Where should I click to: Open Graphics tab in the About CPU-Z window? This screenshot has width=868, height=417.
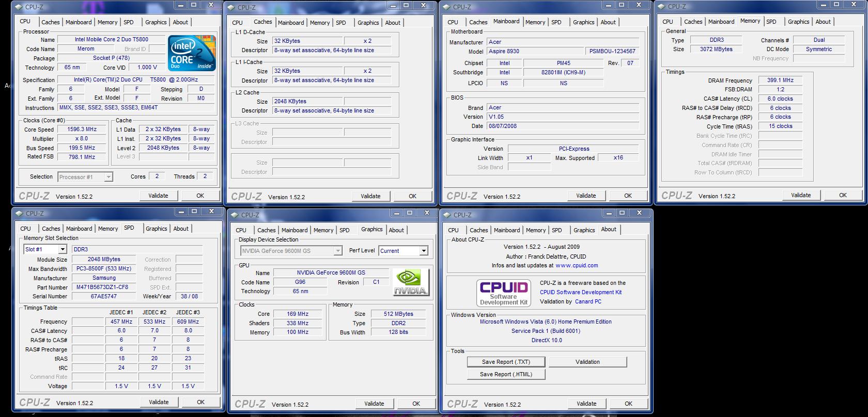pos(584,230)
